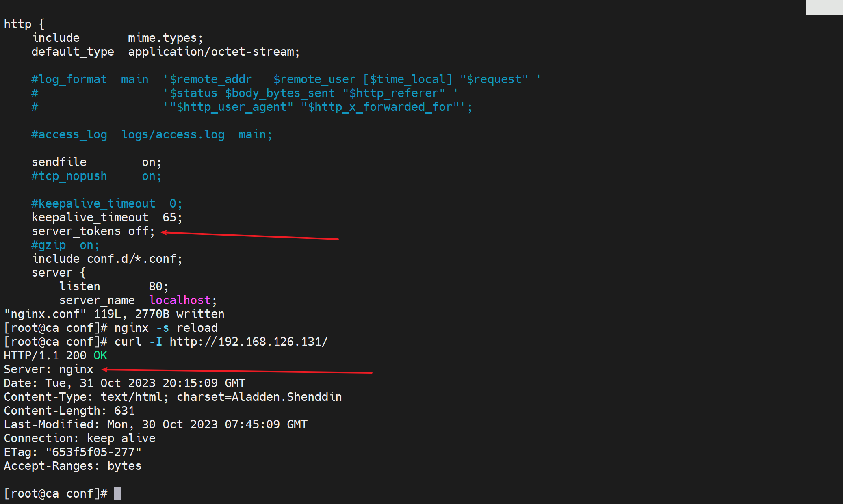Click the light gray box in top-right corner
843x504 pixels.
(824, 7)
